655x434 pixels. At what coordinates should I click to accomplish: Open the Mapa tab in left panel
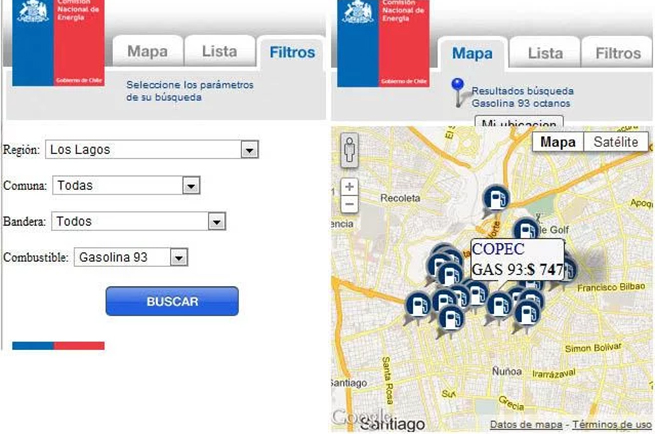pos(147,51)
